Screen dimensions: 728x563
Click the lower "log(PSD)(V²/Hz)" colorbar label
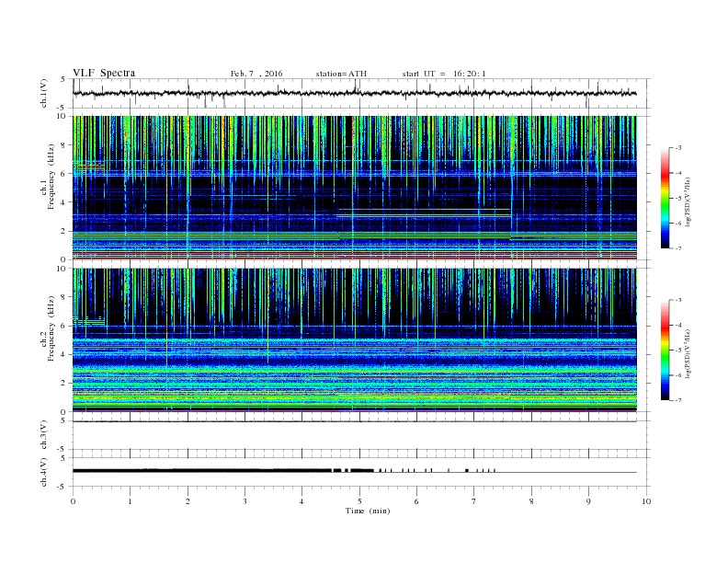pos(688,353)
